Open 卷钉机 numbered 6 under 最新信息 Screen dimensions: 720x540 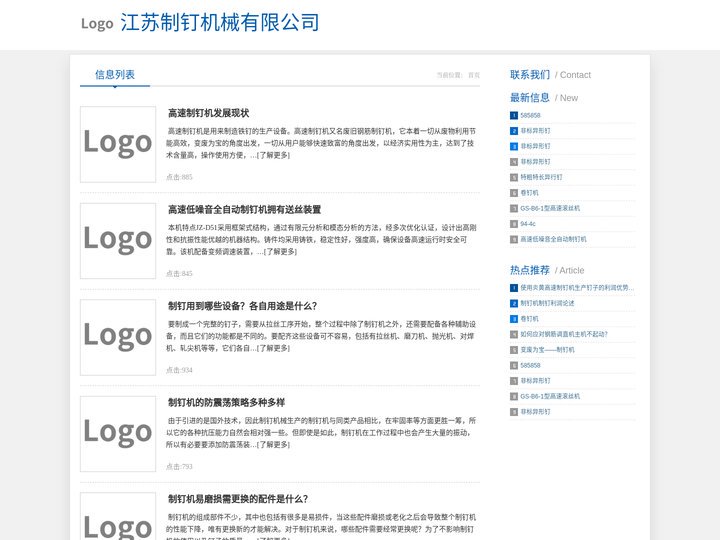click(x=529, y=193)
